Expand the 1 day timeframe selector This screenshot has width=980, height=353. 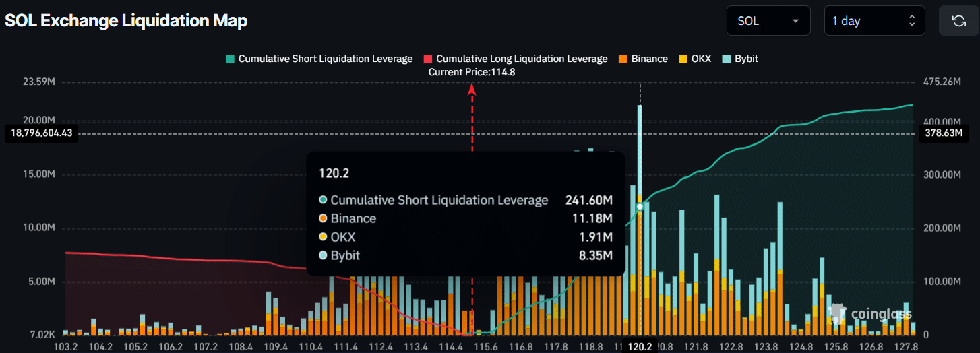coord(874,21)
